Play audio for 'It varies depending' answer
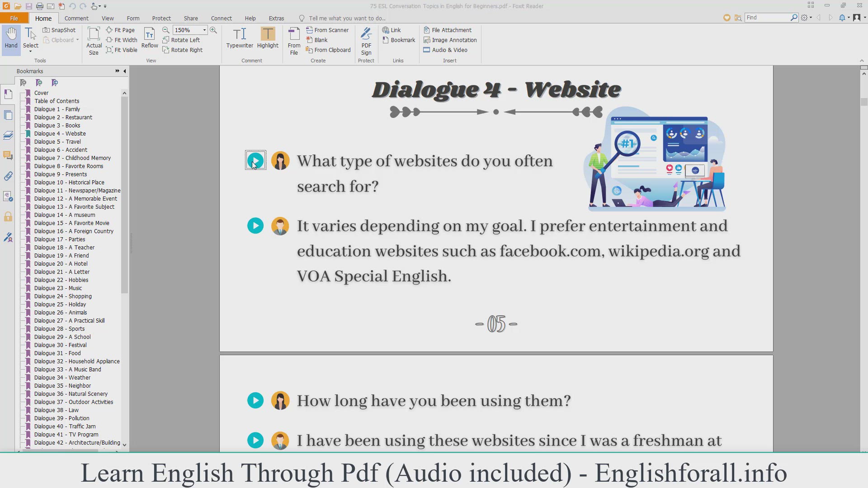 tap(255, 225)
